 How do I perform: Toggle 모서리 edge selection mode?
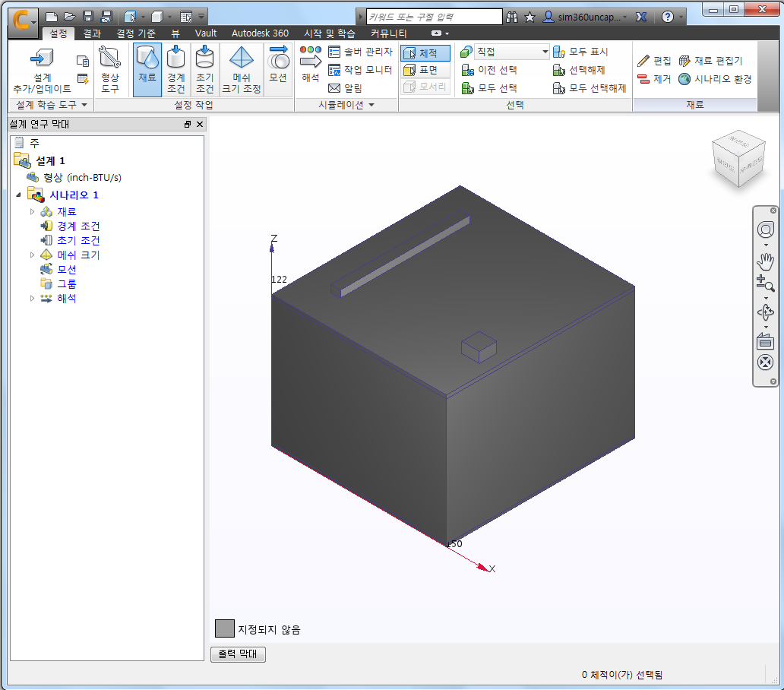click(425, 87)
